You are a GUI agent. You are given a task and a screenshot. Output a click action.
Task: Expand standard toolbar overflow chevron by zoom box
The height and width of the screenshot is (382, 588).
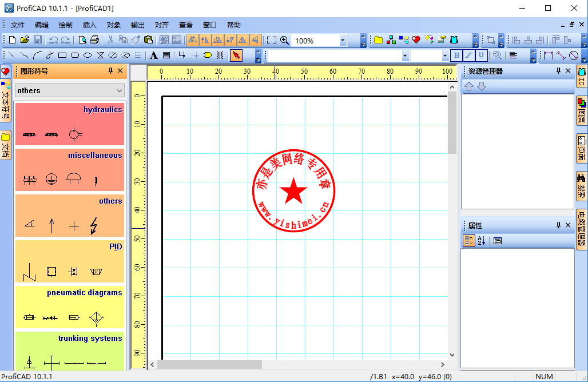pyautogui.click(x=363, y=40)
